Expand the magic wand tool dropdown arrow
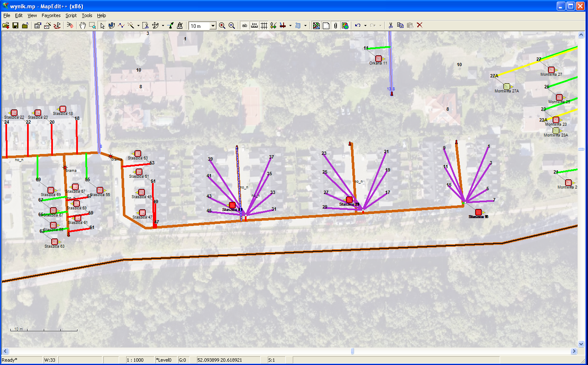Screen dimensions: 588x365 click(138, 25)
